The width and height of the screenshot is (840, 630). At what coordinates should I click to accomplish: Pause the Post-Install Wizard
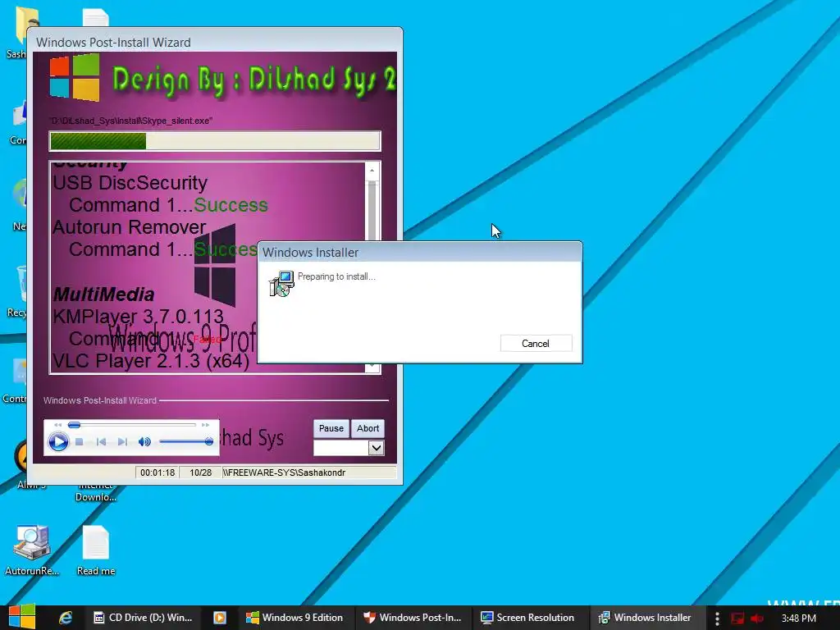click(331, 428)
